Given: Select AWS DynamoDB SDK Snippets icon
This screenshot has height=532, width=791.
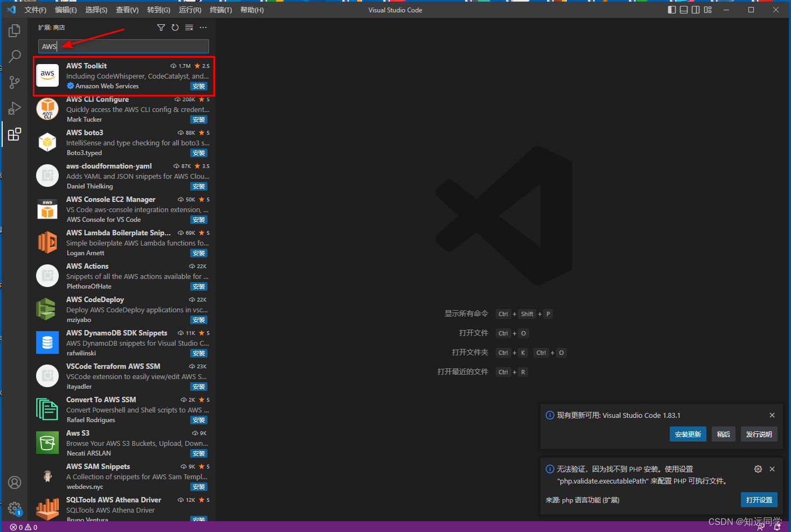Looking at the screenshot, I should coord(47,342).
